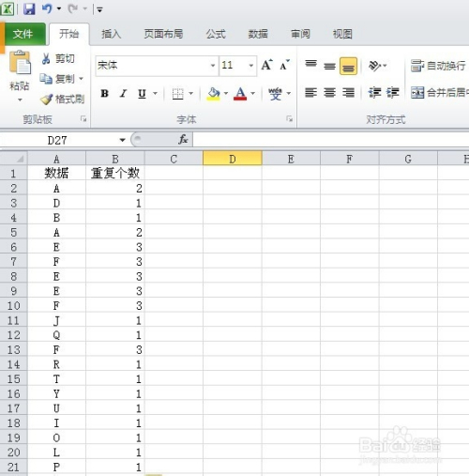Click the align text left icon

tap(310, 93)
